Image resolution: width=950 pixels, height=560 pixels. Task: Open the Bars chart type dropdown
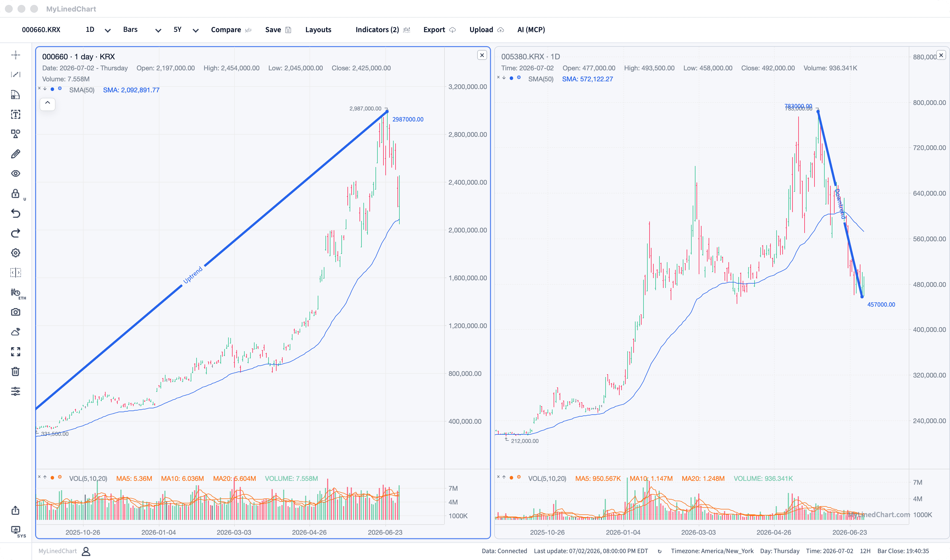point(142,30)
